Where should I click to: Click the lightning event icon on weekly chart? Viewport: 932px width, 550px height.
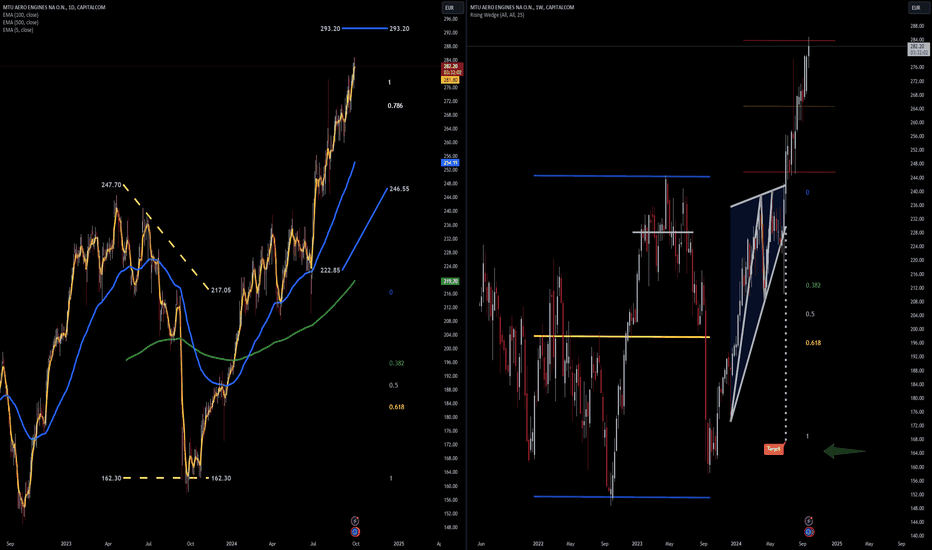808,521
